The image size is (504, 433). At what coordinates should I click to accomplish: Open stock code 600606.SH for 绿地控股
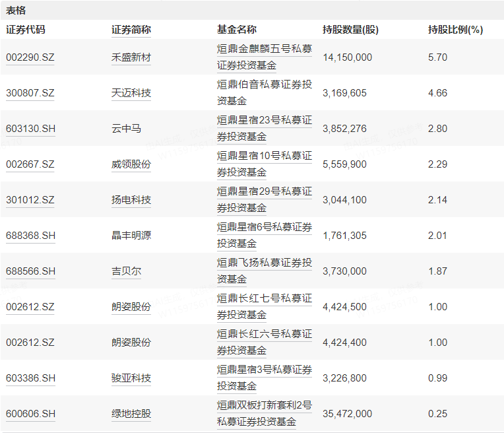click(x=30, y=414)
